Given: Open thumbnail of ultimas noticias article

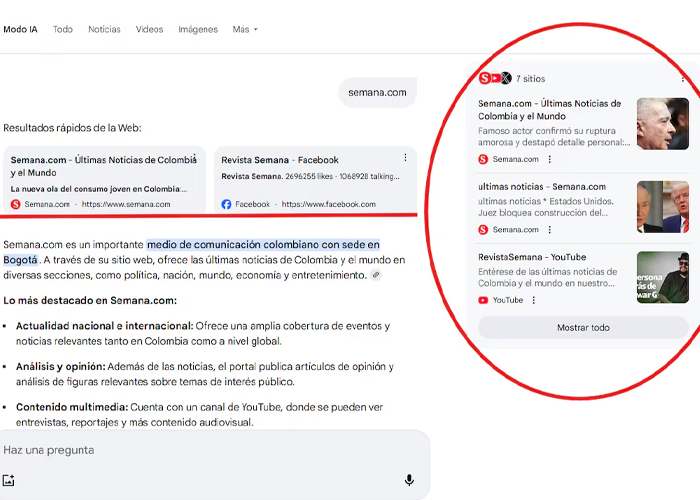Looking at the screenshot, I should pos(662,207).
